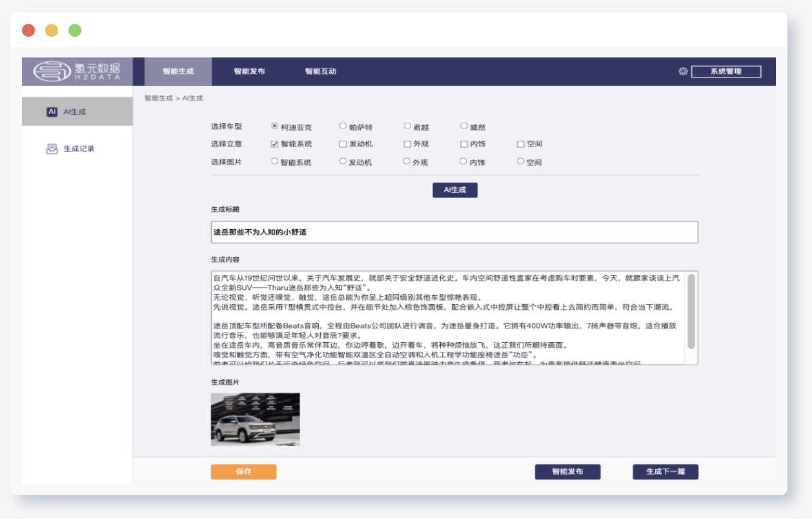Click the 选择车型 label
This screenshot has width=812, height=519.
click(227, 127)
